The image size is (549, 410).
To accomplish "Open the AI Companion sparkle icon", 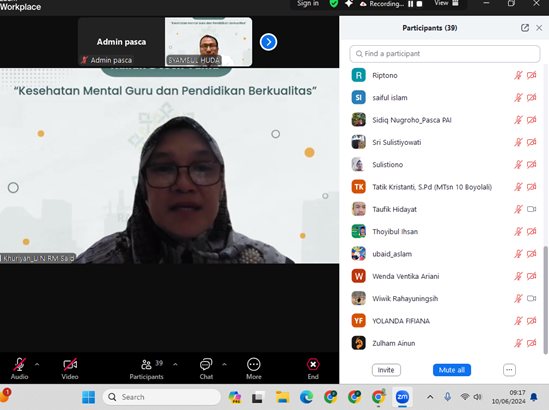I will coord(349,4).
